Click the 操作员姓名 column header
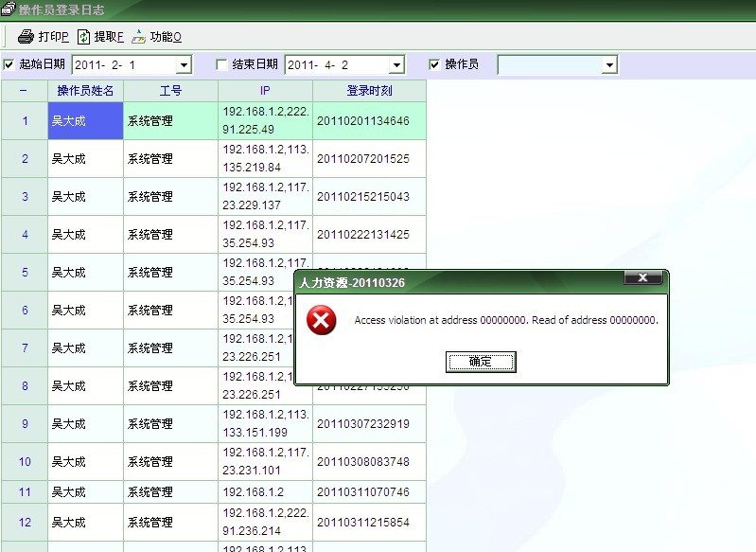 coord(85,91)
